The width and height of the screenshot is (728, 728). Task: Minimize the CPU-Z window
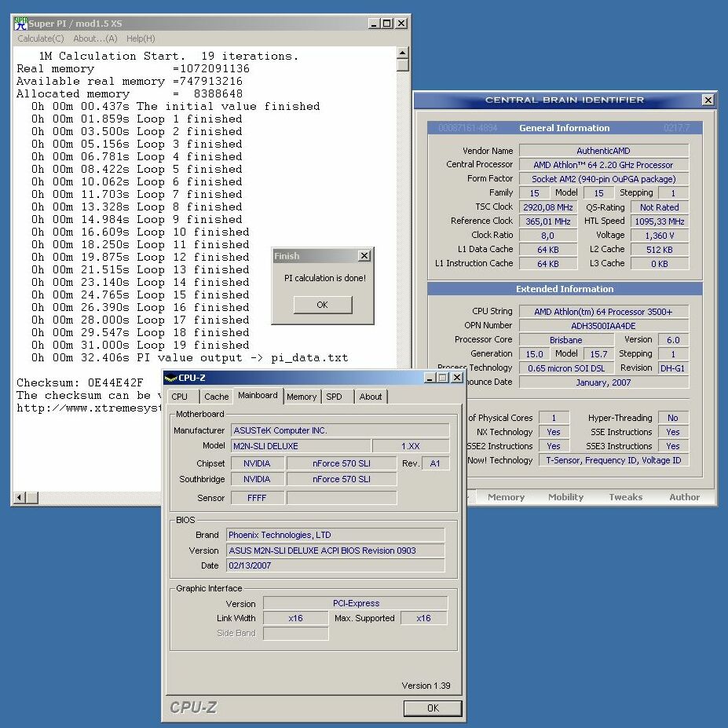tap(429, 379)
